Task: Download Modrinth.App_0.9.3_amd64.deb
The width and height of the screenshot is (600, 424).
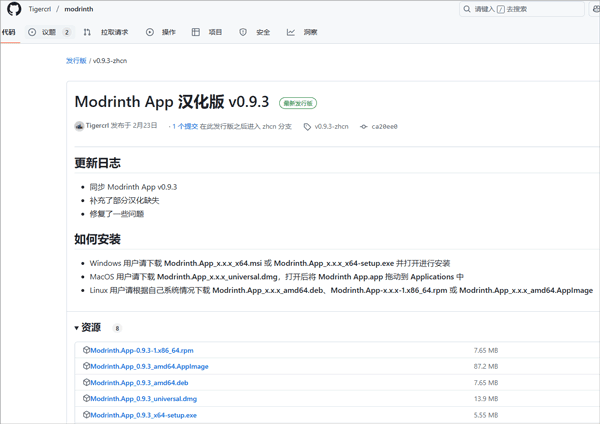Action: pos(139,383)
